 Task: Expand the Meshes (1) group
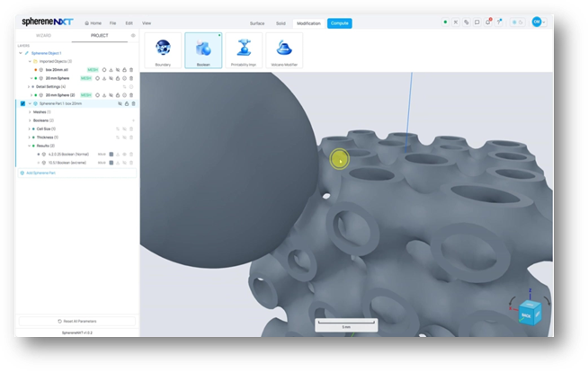coord(30,112)
